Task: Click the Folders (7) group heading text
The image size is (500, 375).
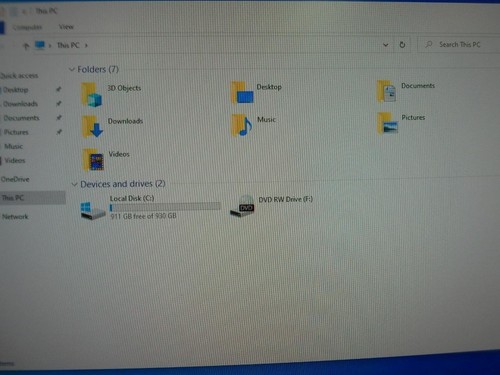Action: [98, 69]
